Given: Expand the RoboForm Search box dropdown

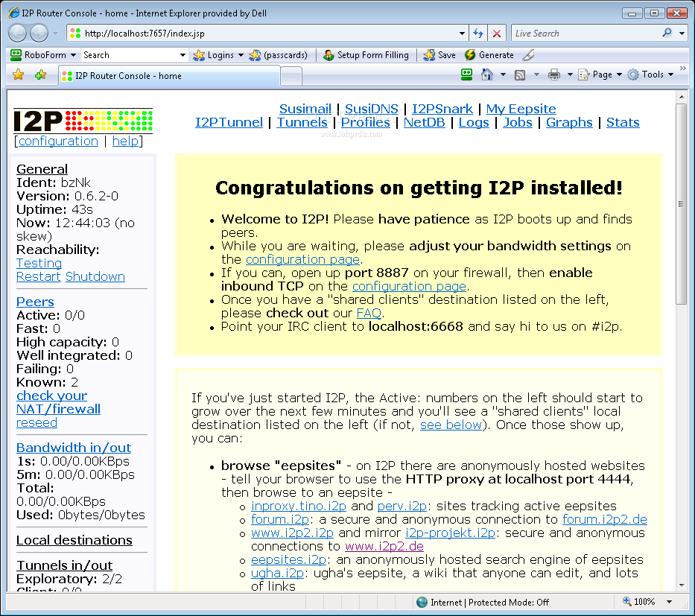Looking at the screenshot, I should click(x=183, y=55).
